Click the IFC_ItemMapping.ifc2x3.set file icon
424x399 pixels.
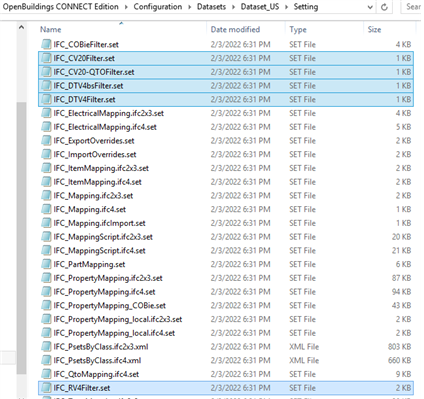coord(46,168)
